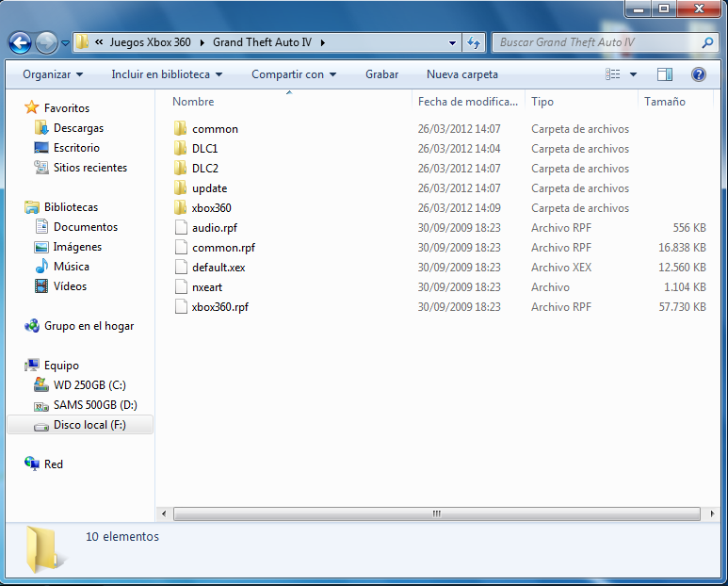Select Grupo en el hogar
The height and width of the screenshot is (586, 728).
[x=89, y=326]
